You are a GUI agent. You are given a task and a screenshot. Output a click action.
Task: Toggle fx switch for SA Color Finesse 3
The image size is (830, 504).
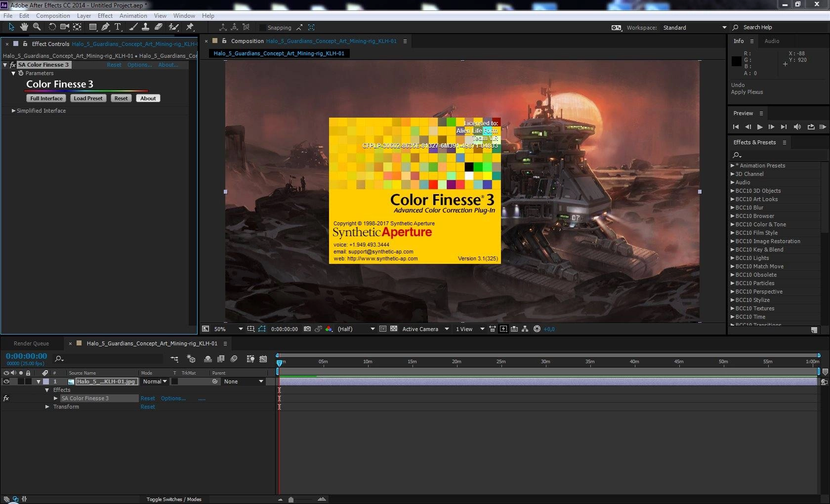6,398
